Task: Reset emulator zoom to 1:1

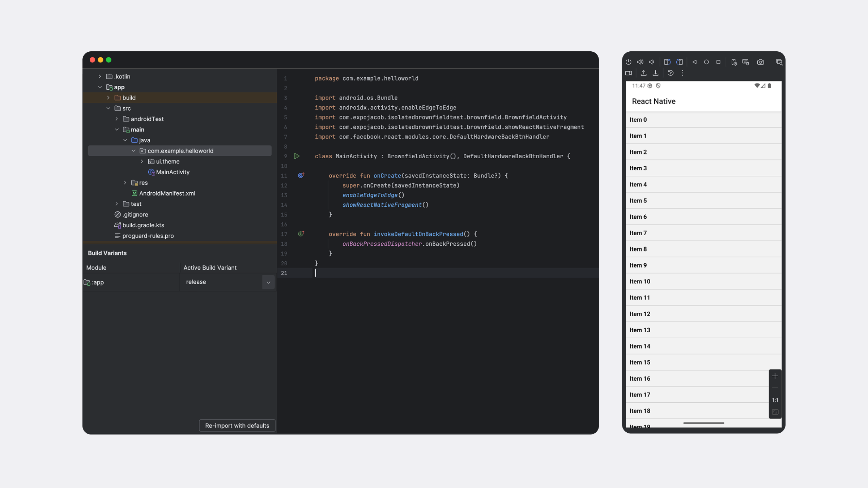Action: 775,400
